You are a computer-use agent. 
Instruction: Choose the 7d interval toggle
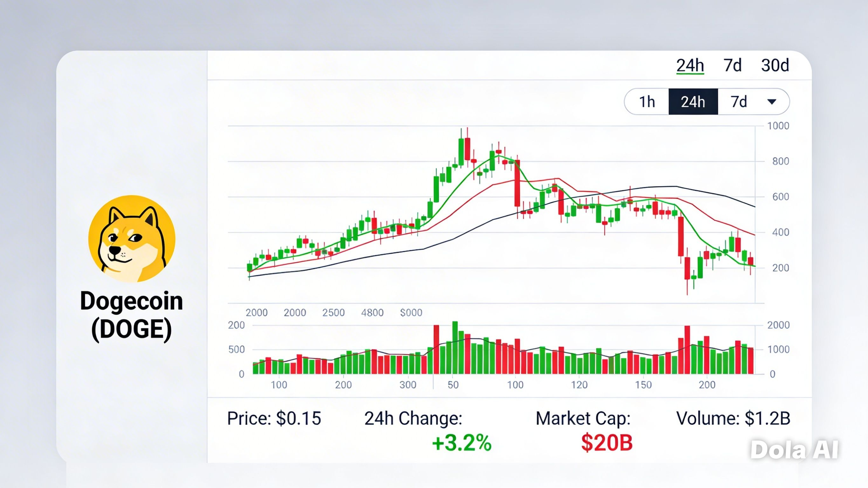[x=739, y=102]
